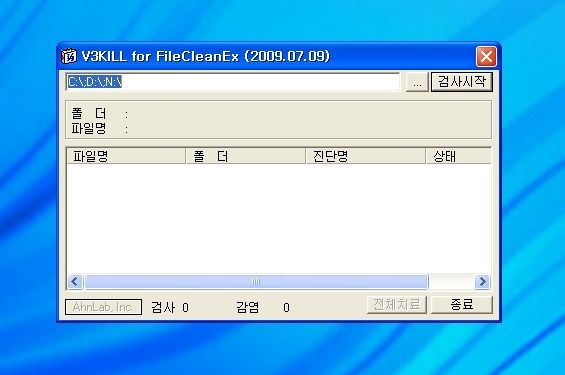Open folder browser with the ... button
Image resolution: width=565 pixels, height=375 pixels.
click(417, 82)
